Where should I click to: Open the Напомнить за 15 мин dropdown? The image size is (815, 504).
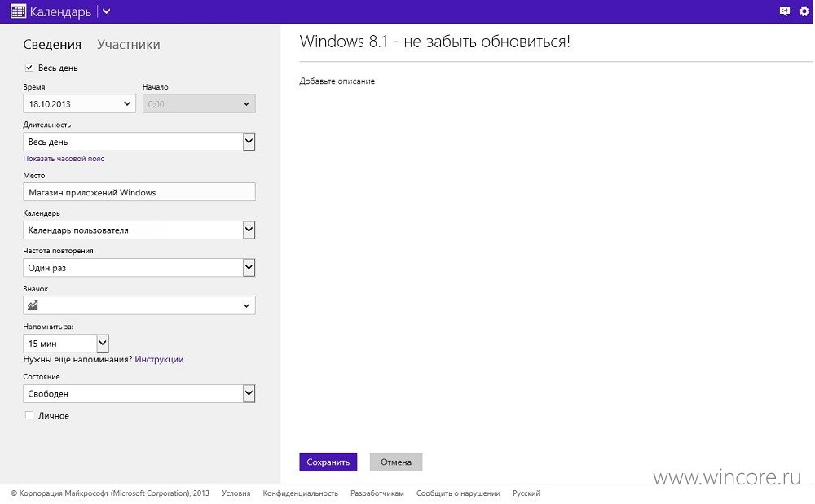pyautogui.click(x=66, y=343)
